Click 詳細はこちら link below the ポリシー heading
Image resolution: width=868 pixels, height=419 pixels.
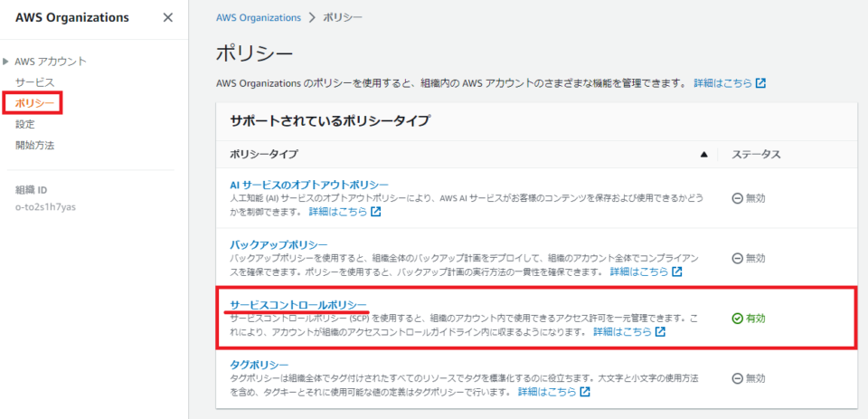723,83
